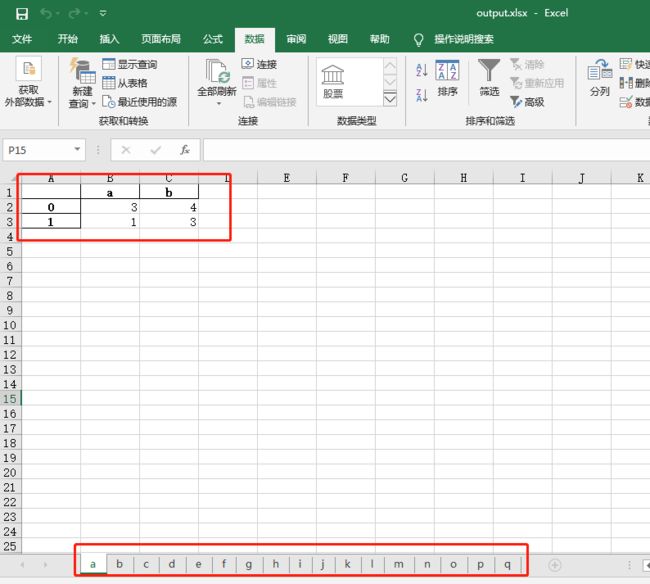Select all cells corner button
The image size is (650, 584).
click(x=10, y=178)
